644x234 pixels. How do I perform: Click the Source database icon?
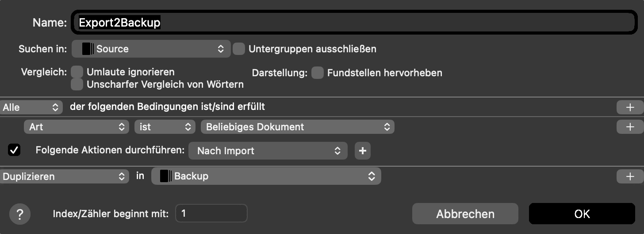coord(88,49)
